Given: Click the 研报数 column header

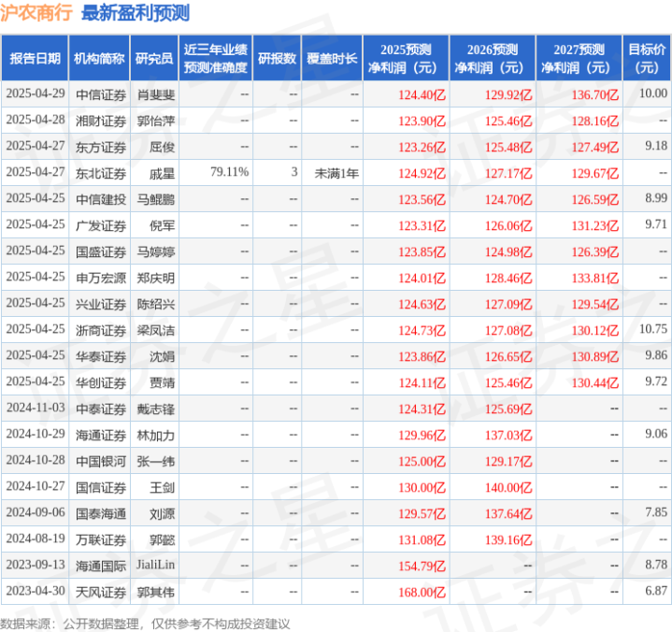Looking at the screenshot, I should 277,58.
